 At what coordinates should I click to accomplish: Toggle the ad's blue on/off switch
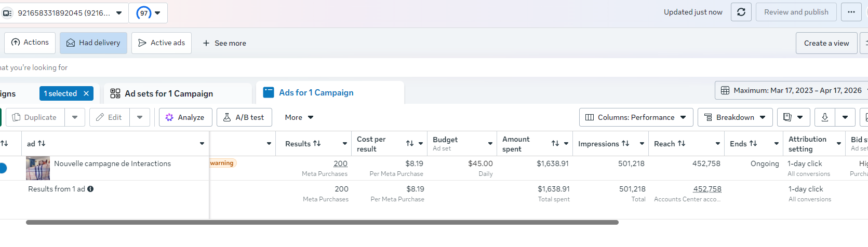point(3,168)
